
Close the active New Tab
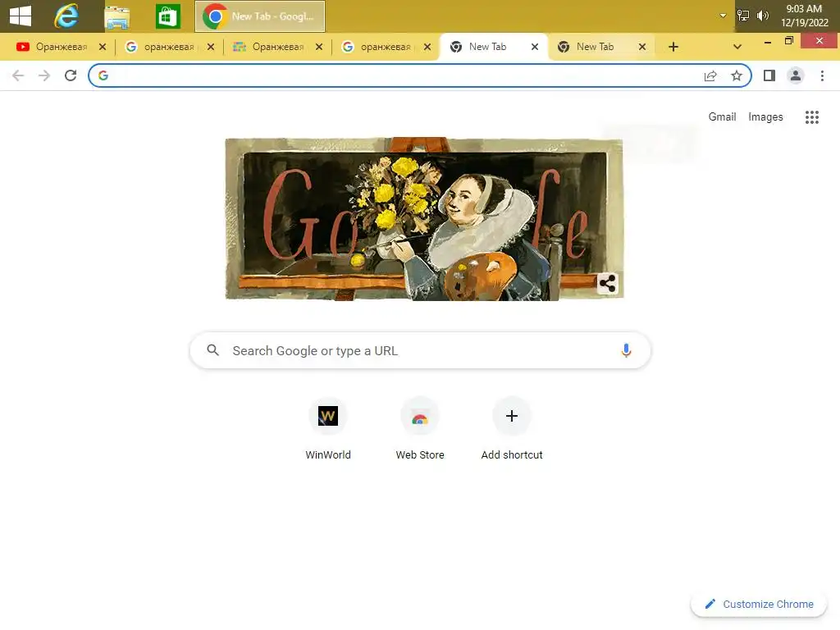[535, 47]
